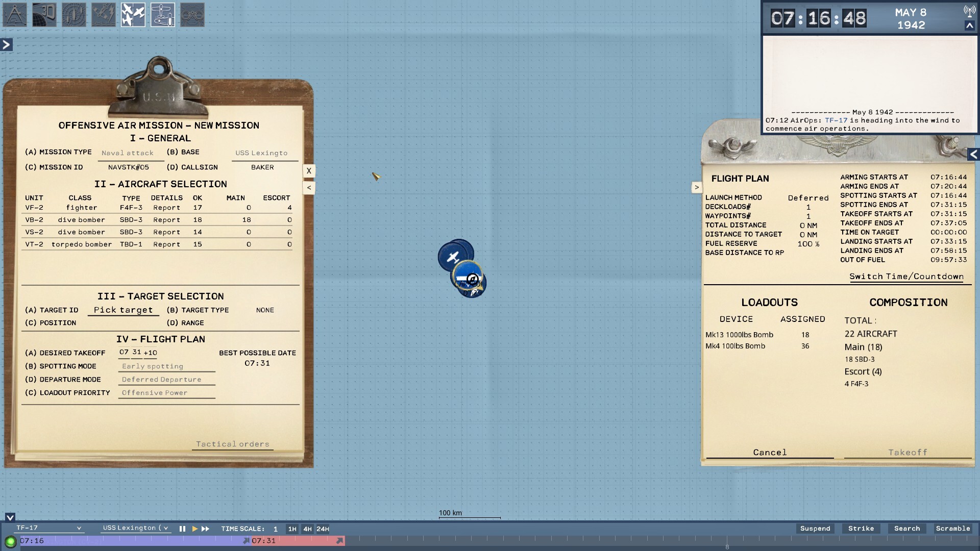
Task: Set time scale to 24H
Action: click(x=323, y=529)
